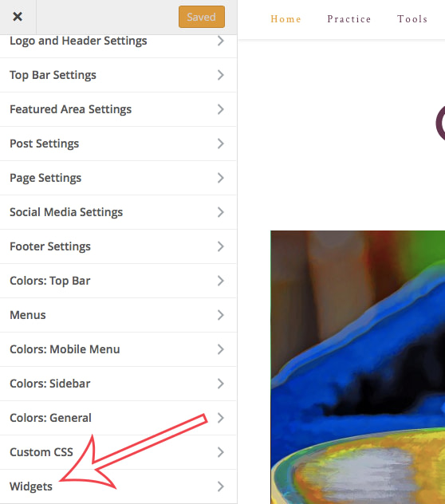Open the Practice nav link

click(349, 19)
